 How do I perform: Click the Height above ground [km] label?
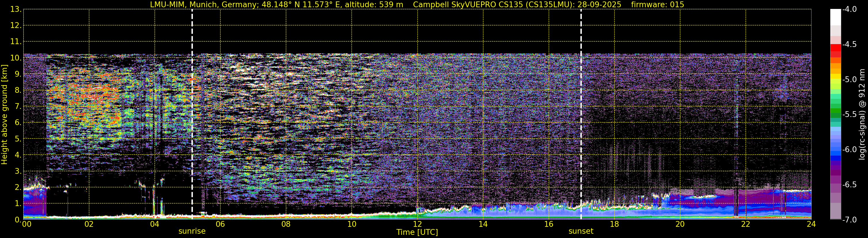point(4,115)
